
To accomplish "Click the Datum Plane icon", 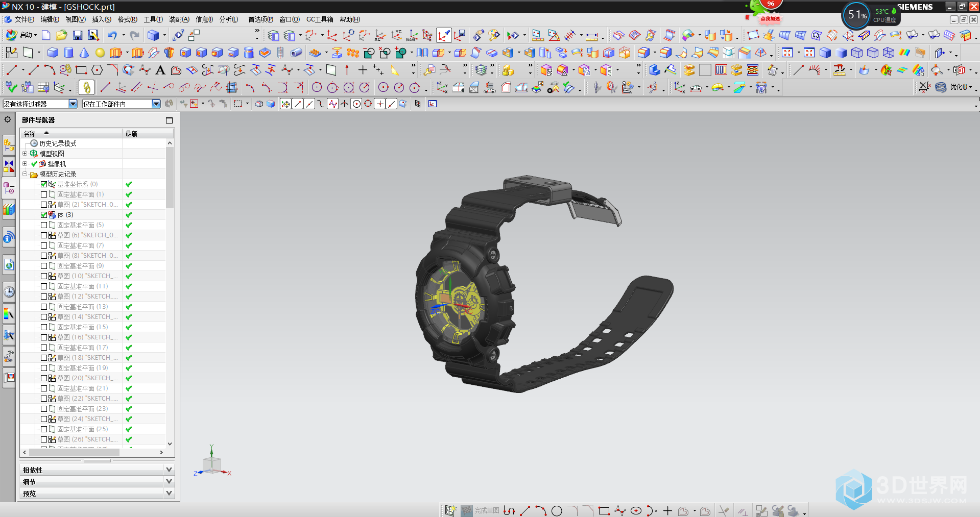I will [28, 53].
